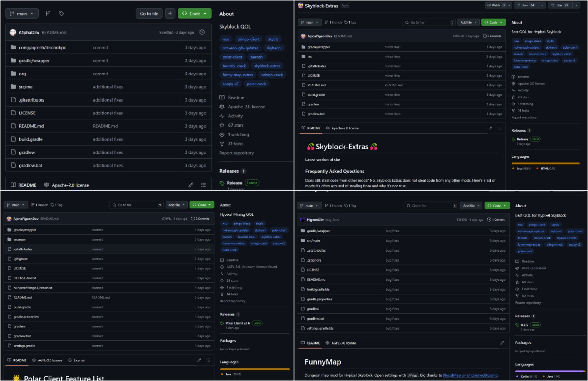This screenshot has height=381, width=588.
Task: Watch the Skyblock-Extras repository
Action: tap(497, 5)
